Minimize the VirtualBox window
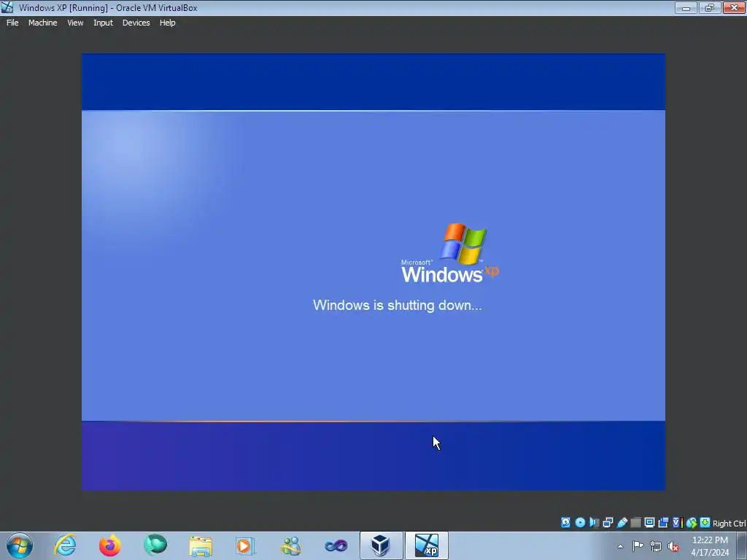This screenshot has height=560, width=747. 686,7
